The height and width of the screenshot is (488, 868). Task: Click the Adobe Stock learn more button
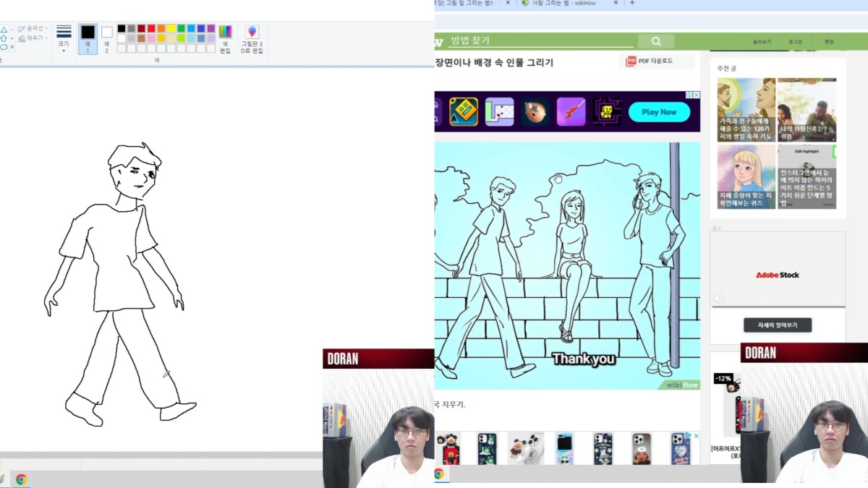click(x=778, y=325)
